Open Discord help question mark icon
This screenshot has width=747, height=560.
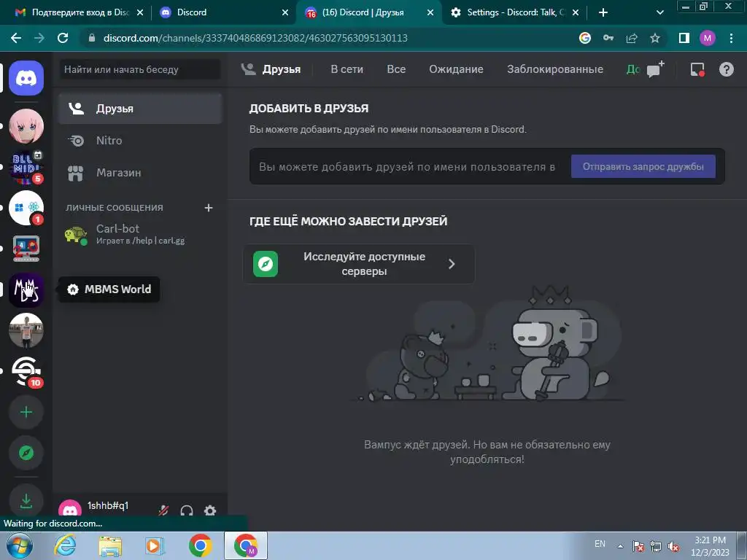(726, 69)
